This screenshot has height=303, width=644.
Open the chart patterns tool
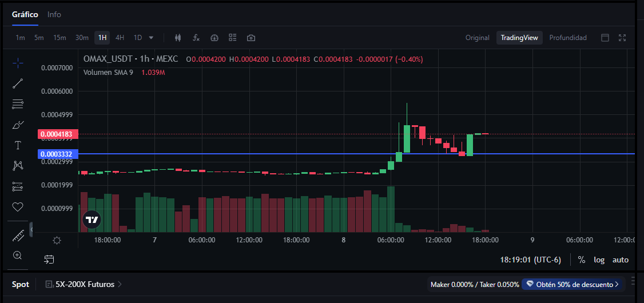[18, 165]
